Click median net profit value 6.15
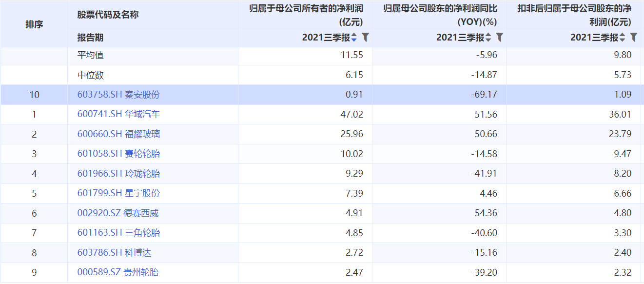644x284 pixels. (354, 75)
